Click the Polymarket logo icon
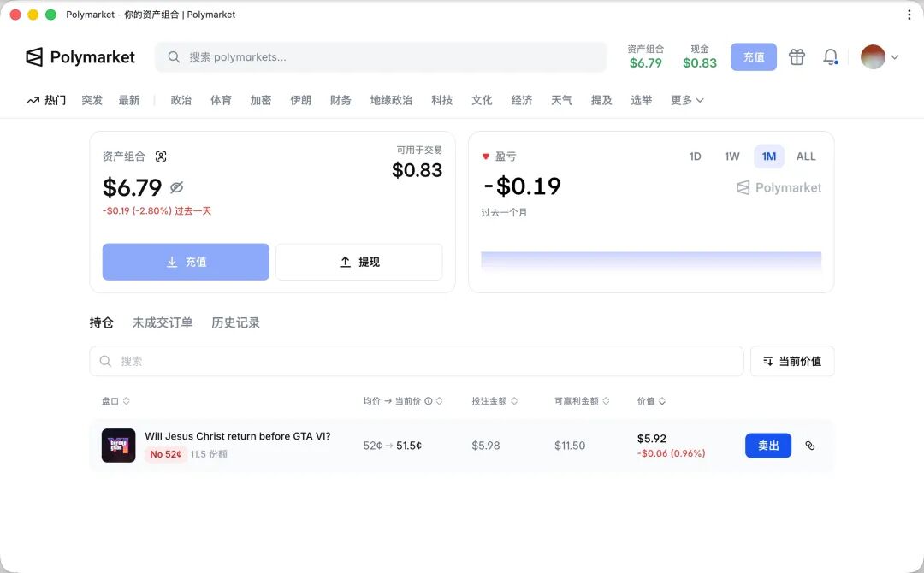The width and height of the screenshot is (924, 573). [34, 57]
